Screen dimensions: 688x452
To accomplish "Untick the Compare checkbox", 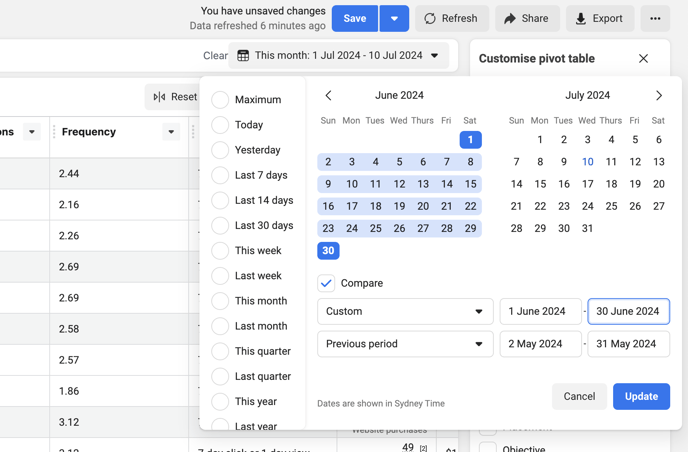I will (326, 283).
